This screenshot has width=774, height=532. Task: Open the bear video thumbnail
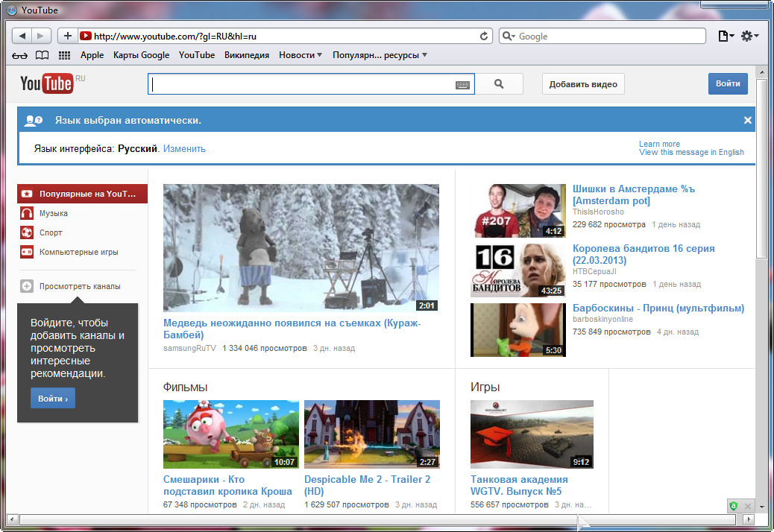[301, 247]
